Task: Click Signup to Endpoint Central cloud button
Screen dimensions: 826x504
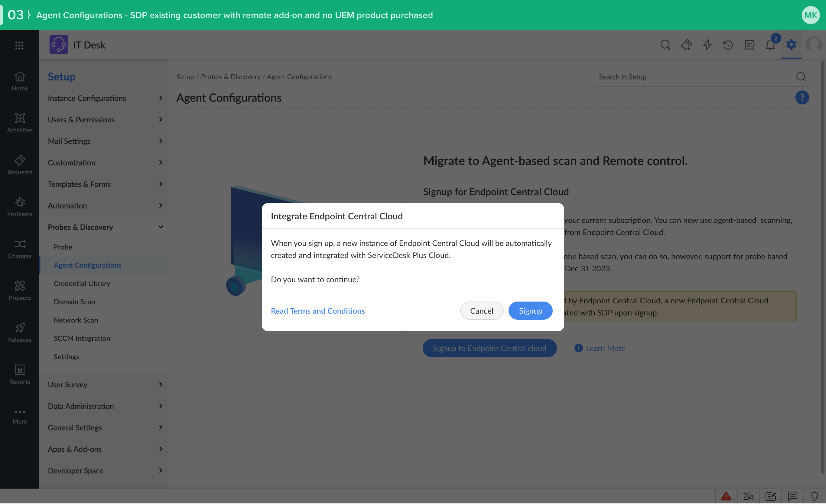Action: 489,348
